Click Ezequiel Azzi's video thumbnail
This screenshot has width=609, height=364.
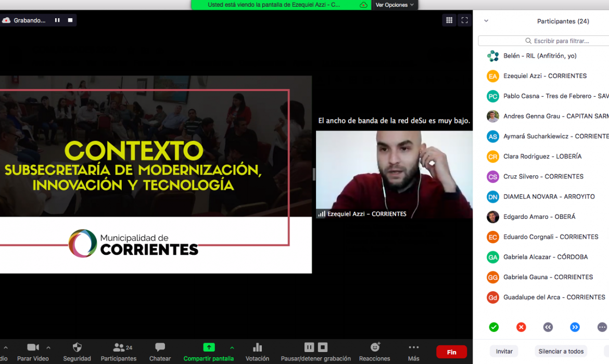(x=394, y=175)
